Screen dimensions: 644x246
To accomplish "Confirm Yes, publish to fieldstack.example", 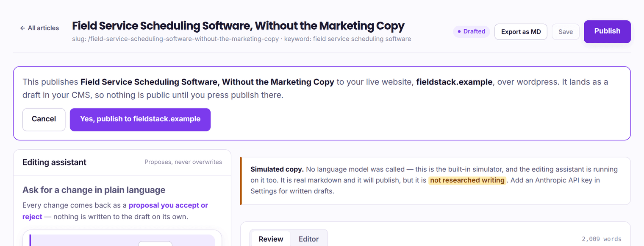I will tap(140, 119).
